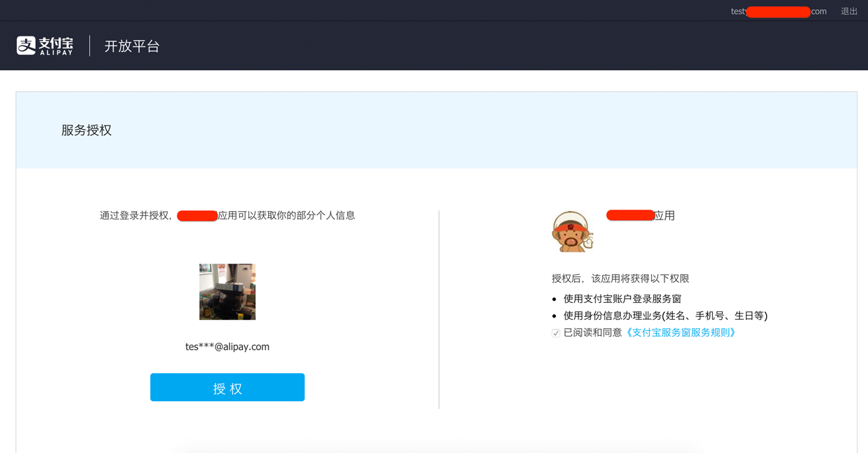Image resolution: width=868 pixels, height=453 pixels.
Task: Select the tes***@alipay.com account text
Action: (x=227, y=346)
